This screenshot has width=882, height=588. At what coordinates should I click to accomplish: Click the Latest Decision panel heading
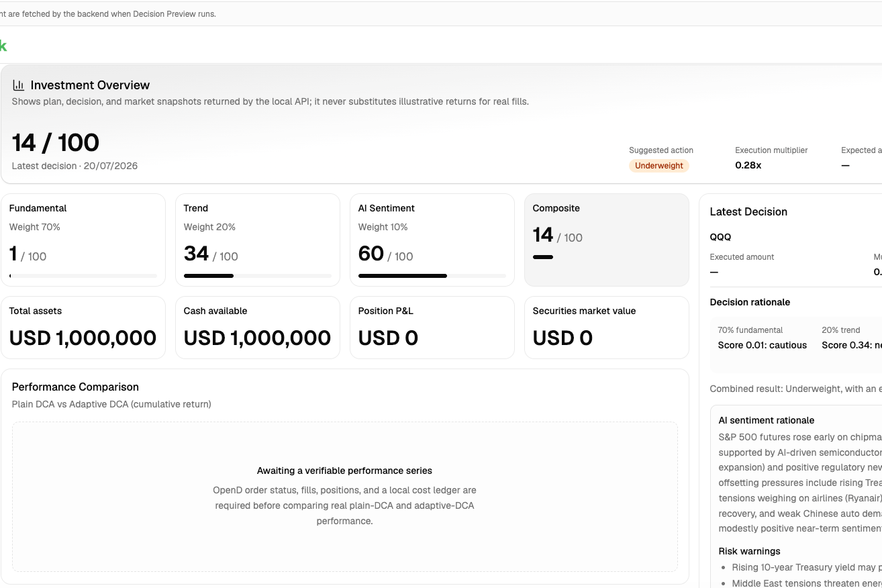(748, 211)
